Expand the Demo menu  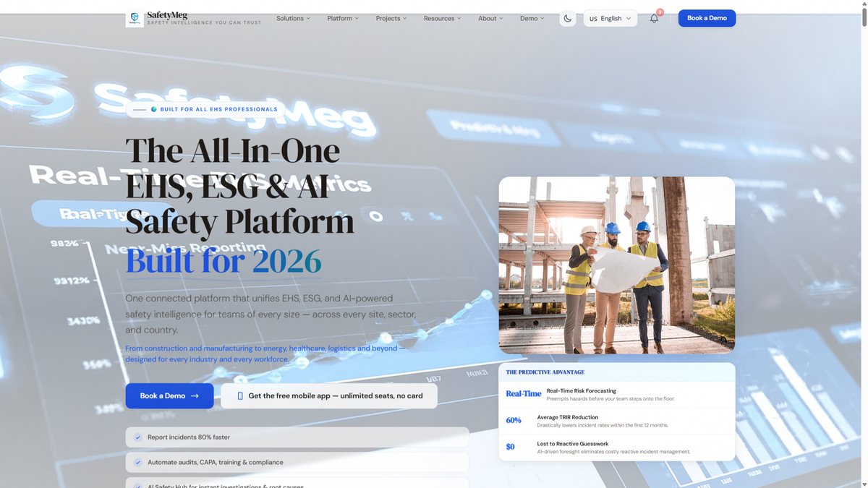532,18
